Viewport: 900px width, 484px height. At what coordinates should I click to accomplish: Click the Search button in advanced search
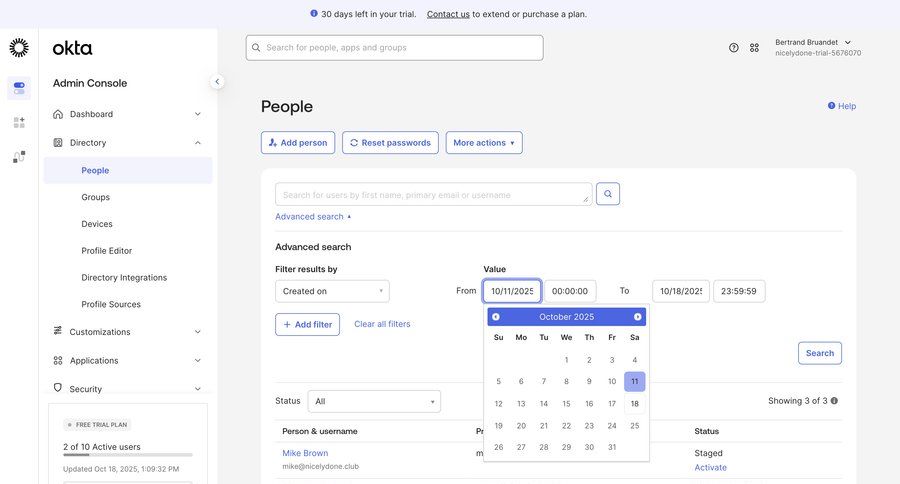click(x=820, y=353)
